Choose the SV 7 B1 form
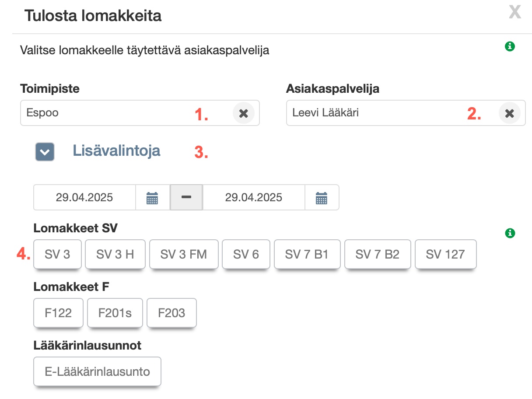The width and height of the screenshot is (532, 399). (307, 254)
